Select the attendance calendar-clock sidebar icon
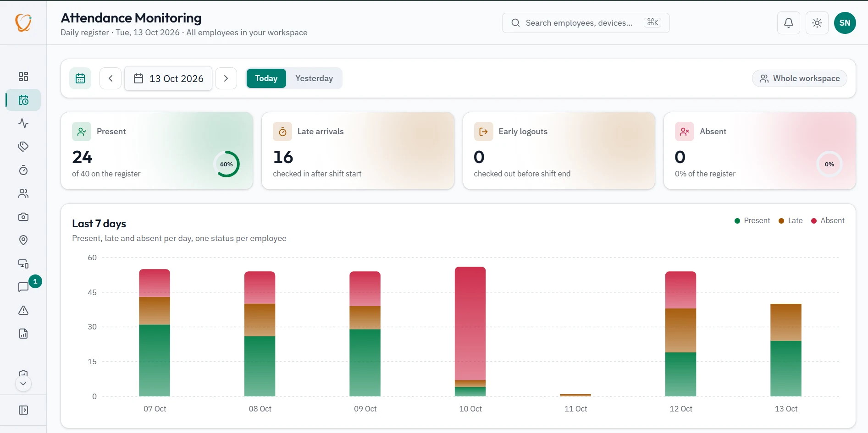Viewport: 868px width, 433px height. (x=23, y=100)
